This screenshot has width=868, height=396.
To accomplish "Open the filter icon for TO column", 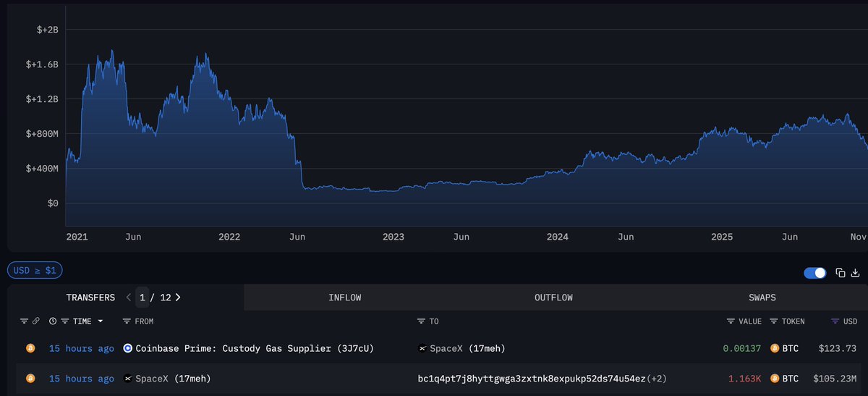I will pos(422,321).
